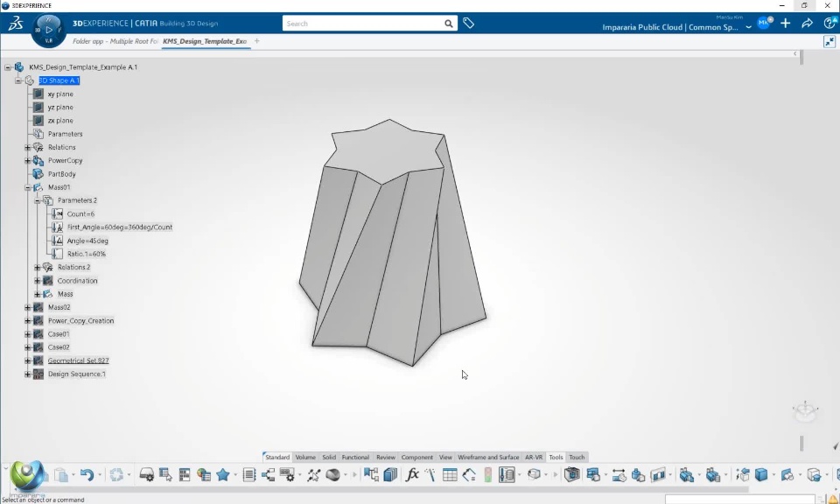Click the stacked blue pages icon
The height and width of the screenshot is (504, 840).
pyautogui.click(x=390, y=474)
